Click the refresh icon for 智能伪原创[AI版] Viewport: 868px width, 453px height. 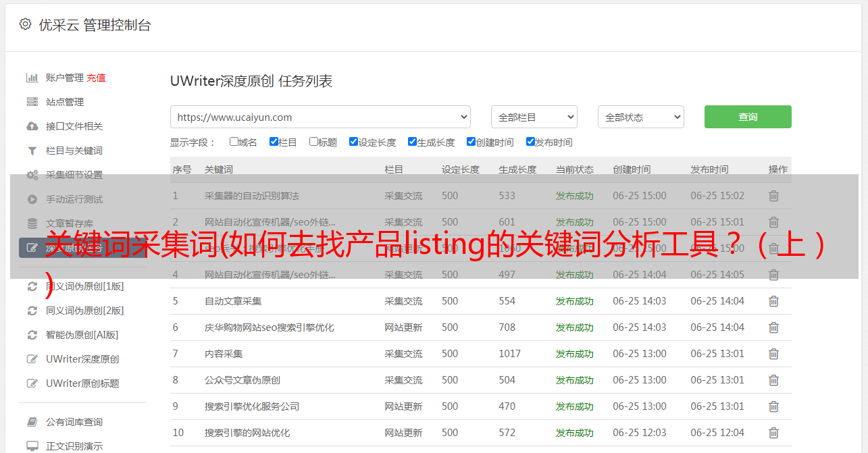coord(32,335)
